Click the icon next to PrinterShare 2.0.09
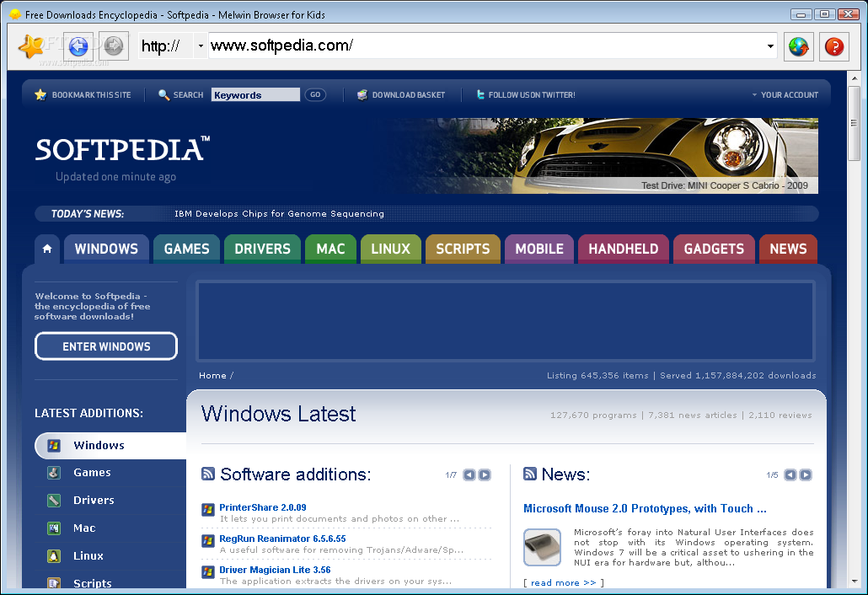Screen dimensions: 868x595 tap(208, 509)
